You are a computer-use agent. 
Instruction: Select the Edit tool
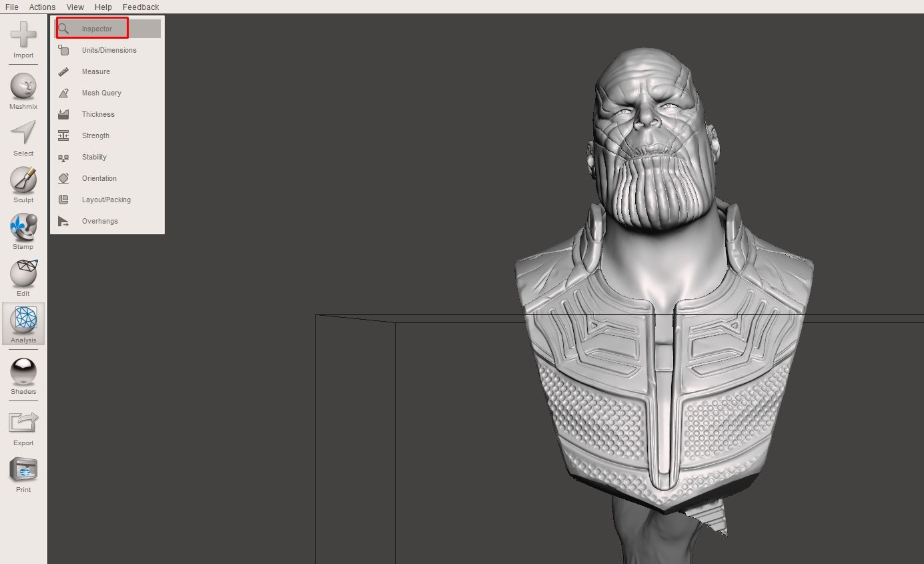(x=23, y=276)
